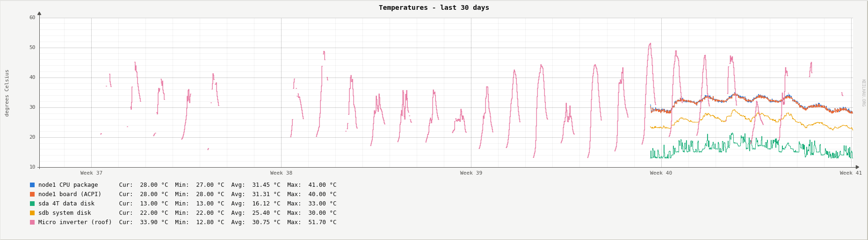Click the blue node1 CPU package swatch
The height and width of the screenshot is (240, 868).
point(32,185)
